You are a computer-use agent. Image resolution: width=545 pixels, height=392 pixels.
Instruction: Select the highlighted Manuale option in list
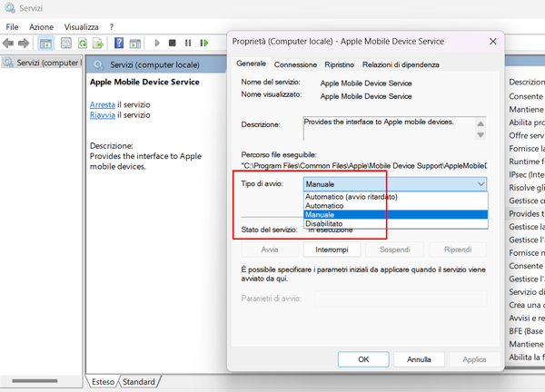[396, 214]
